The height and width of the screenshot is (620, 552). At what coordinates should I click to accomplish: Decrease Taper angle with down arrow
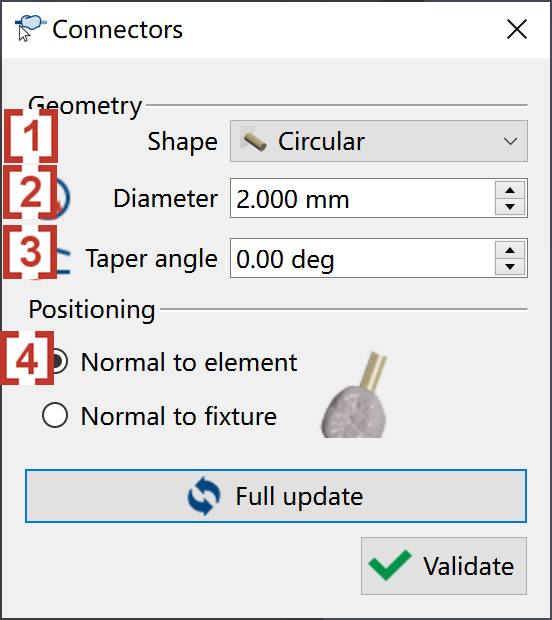point(510,267)
